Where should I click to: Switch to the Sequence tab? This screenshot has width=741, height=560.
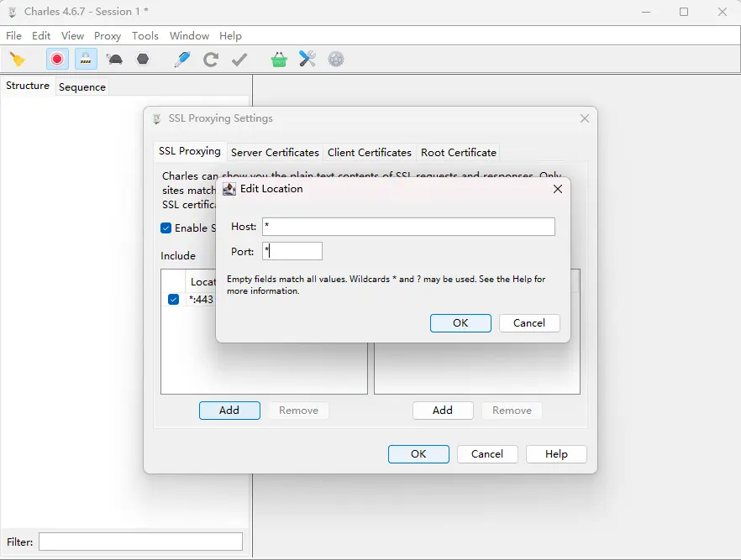(x=82, y=86)
